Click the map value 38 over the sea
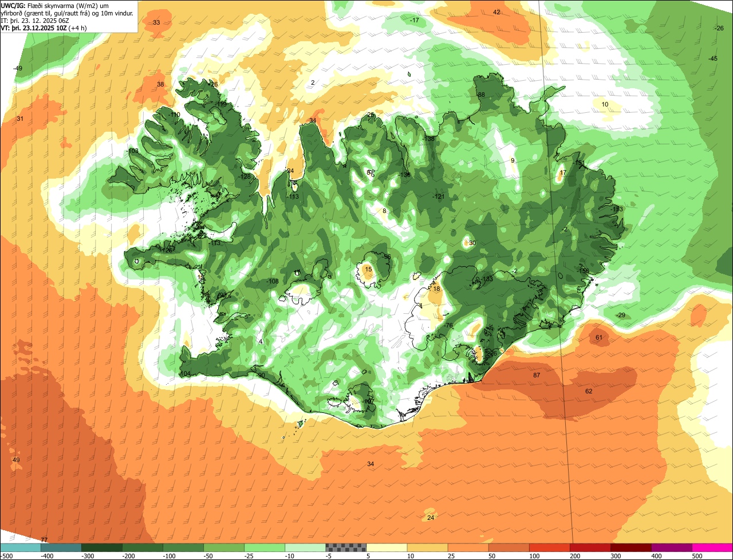Viewport: 733px width, 560px height. click(160, 84)
